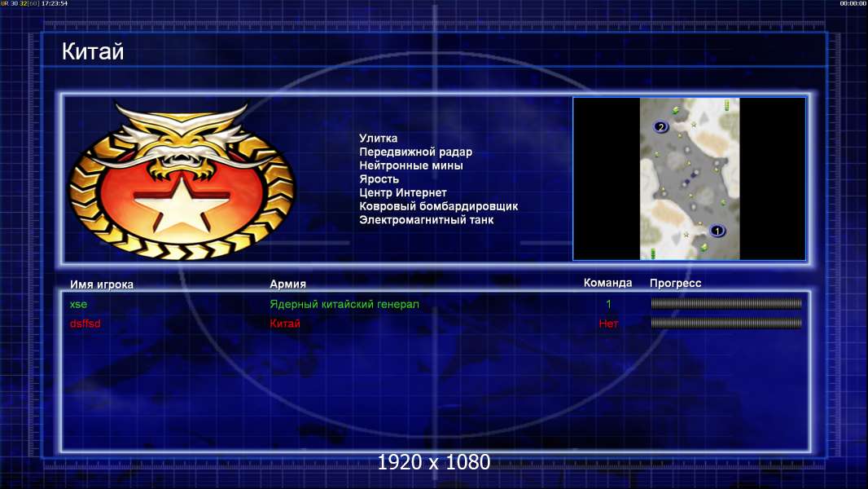Viewport: 868px width, 489px height.
Task: Click the Китай title heading
Action: click(x=93, y=51)
